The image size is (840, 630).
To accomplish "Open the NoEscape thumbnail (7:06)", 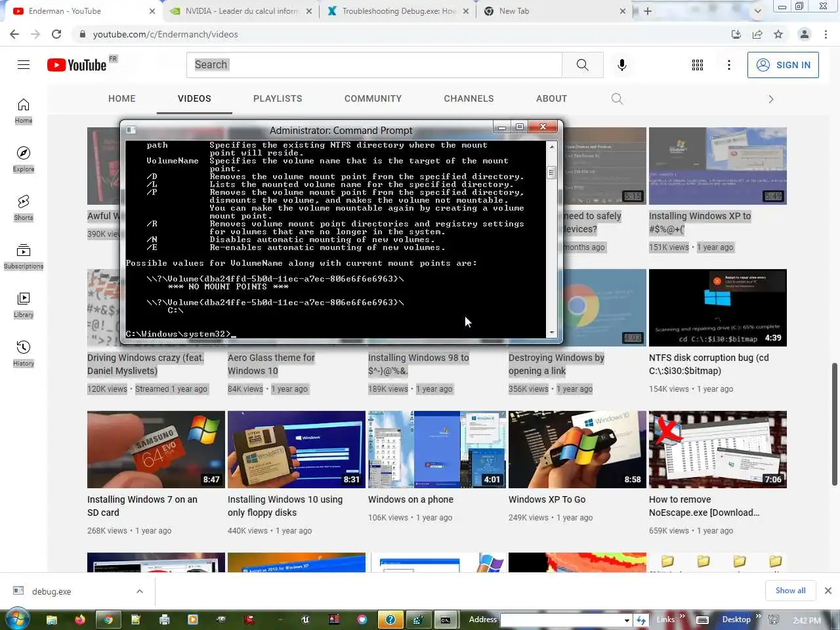I will (718, 450).
